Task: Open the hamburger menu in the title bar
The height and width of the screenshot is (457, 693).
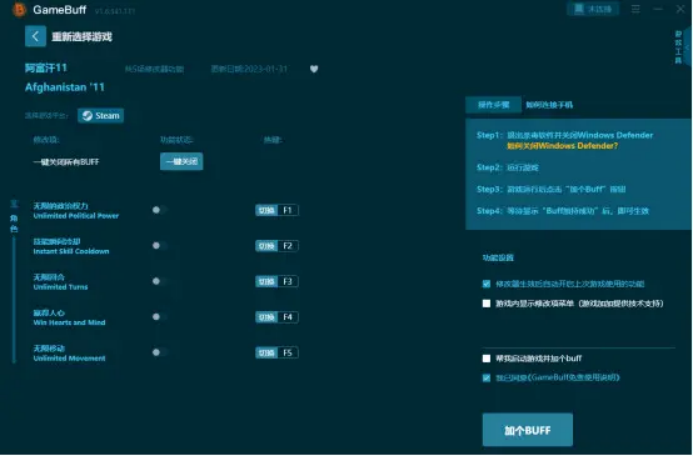Action: (636, 9)
